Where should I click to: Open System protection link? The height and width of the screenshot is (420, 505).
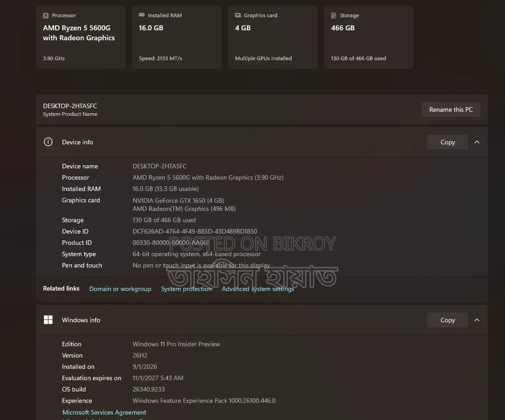click(x=187, y=289)
